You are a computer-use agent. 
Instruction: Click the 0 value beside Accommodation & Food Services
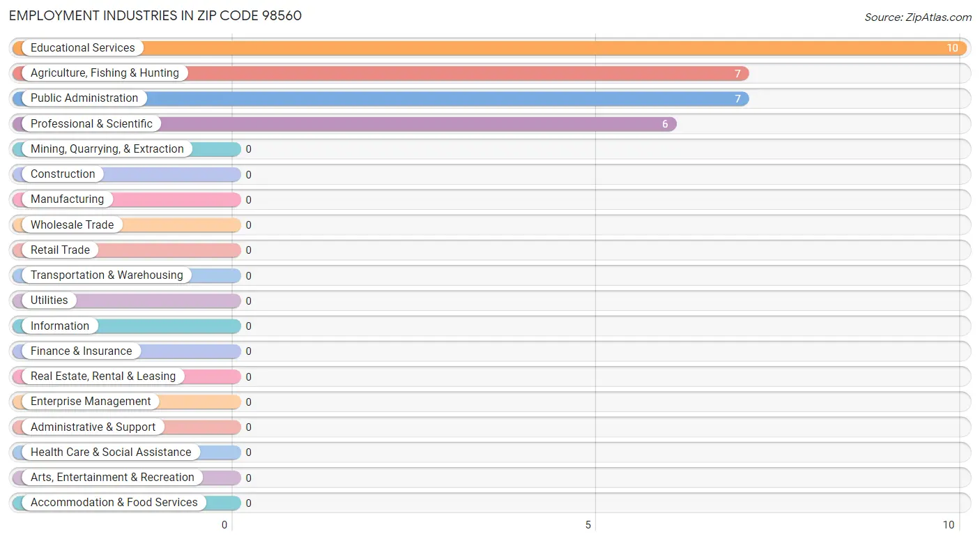tap(248, 503)
